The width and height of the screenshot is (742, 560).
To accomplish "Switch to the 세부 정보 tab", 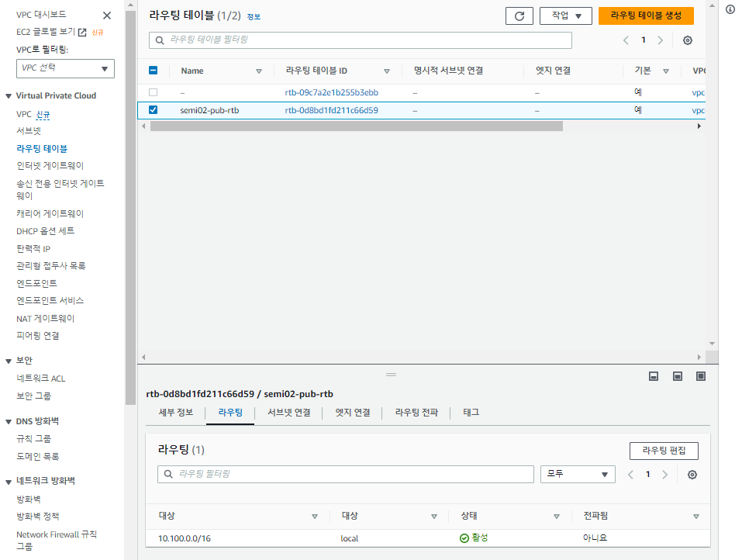I will 176,413.
